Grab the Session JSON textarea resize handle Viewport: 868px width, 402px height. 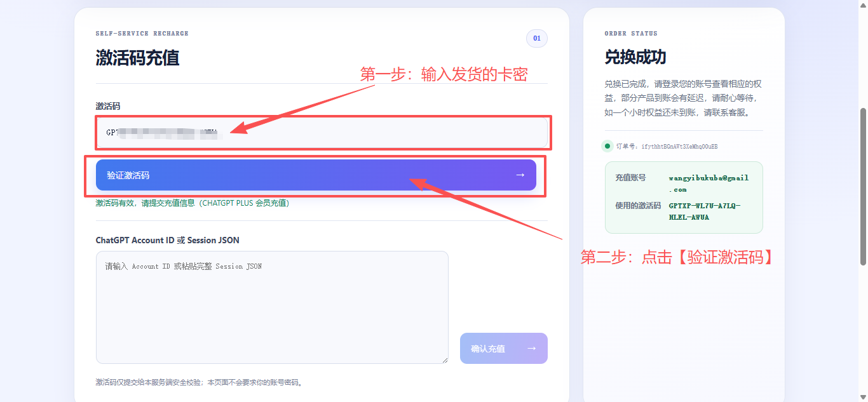pyautogui.click(x=444, y=359)
